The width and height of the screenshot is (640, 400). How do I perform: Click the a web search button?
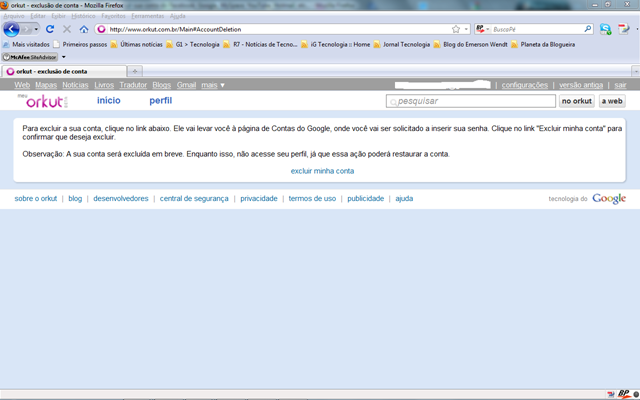pyautogui.click(x=612, y=101)
